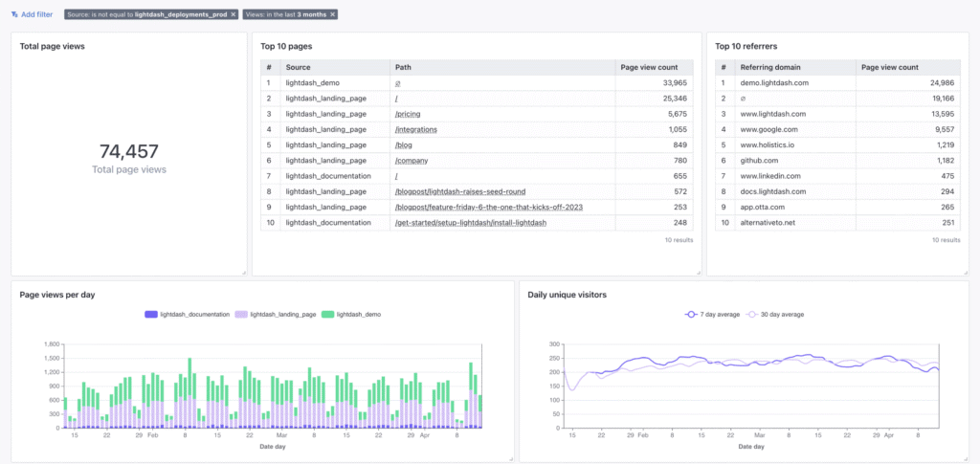Hide the 7 day average line

click(713, 314)
